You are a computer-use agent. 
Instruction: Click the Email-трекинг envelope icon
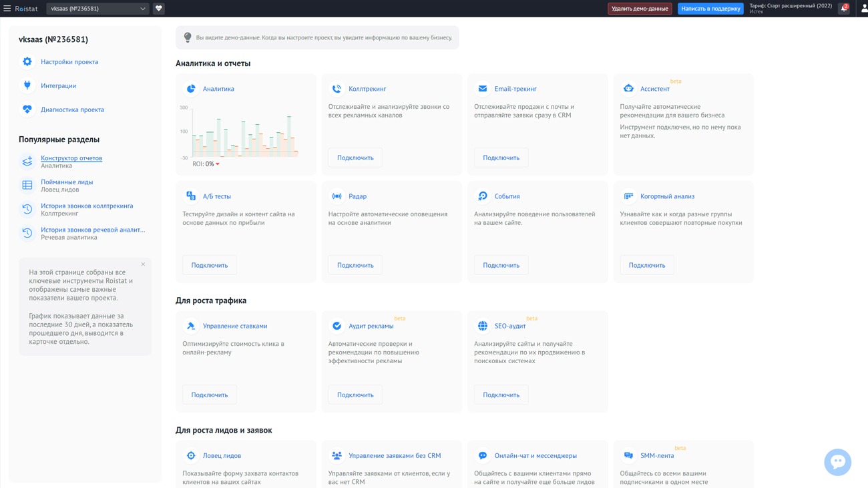(482, 89)
